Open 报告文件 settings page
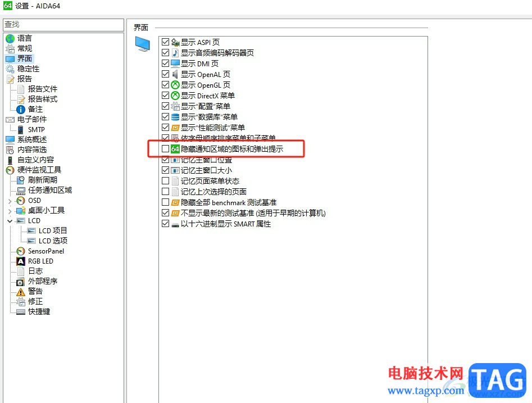532x403 pixels. click(42, 89)
